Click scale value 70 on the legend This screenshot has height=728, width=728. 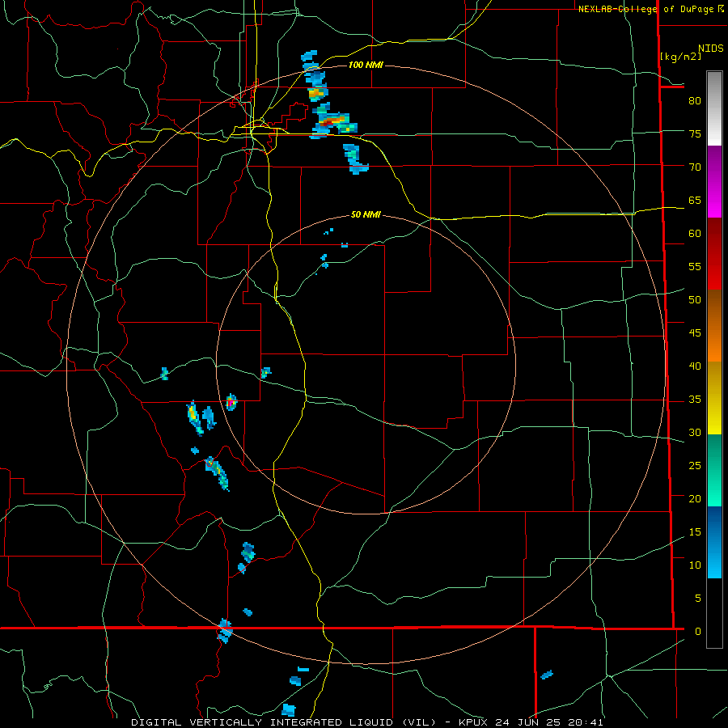695,167
